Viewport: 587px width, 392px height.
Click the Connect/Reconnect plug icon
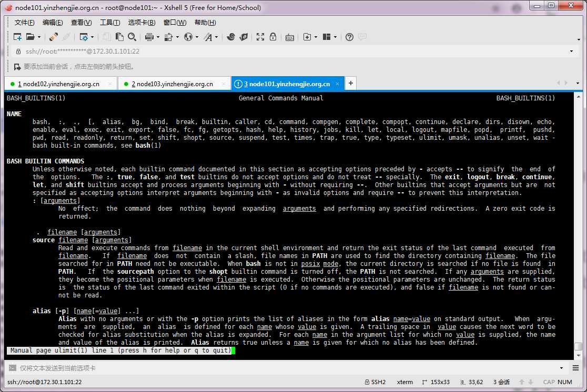(x=54, y=37)
